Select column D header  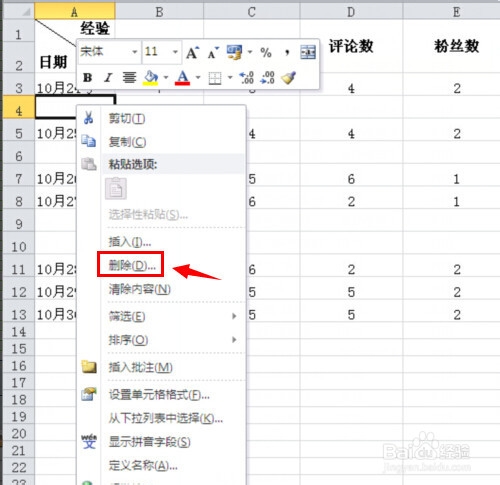tap(351, 12)
